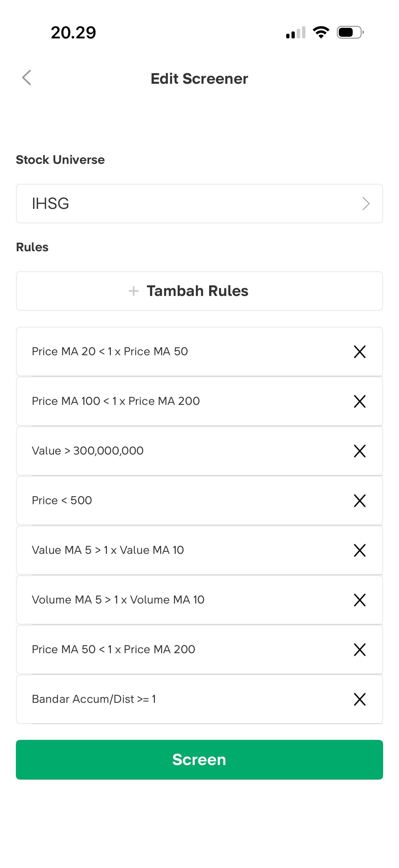Remove the Price MA 50 < Price MA 200 rule
The image size is (399, 868).
pyautogui.click(x=360, y=649)
